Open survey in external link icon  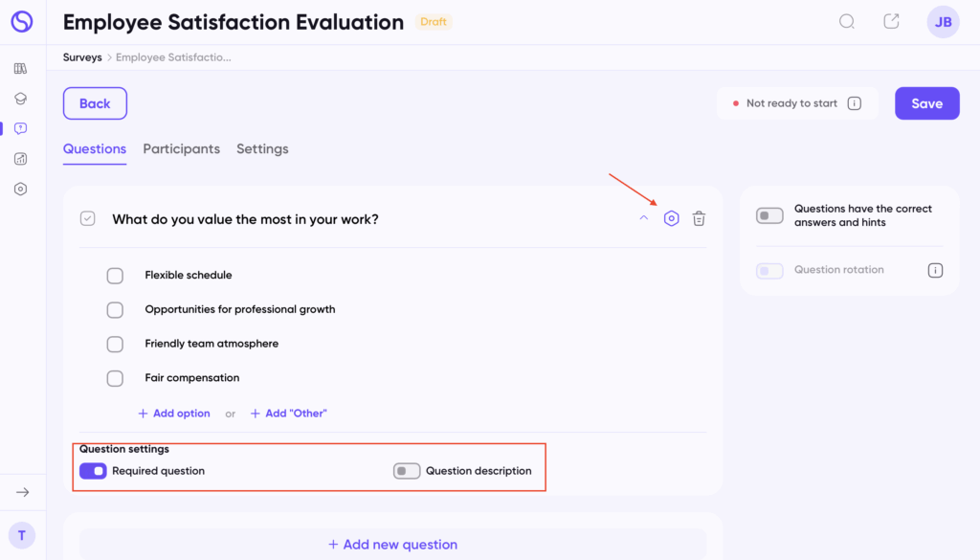891,22
